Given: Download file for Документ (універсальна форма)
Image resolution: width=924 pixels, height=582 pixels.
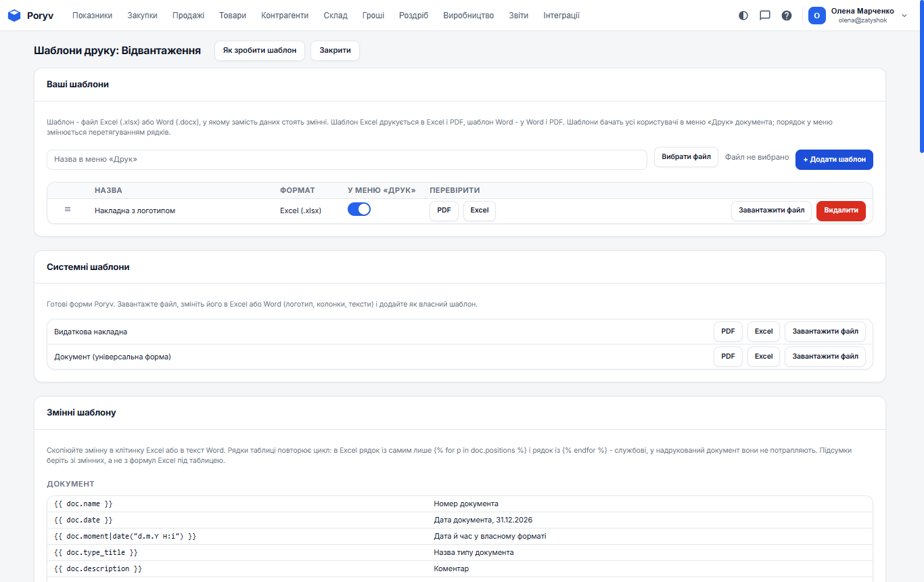Looking at the screenshot, I should 825,357.
